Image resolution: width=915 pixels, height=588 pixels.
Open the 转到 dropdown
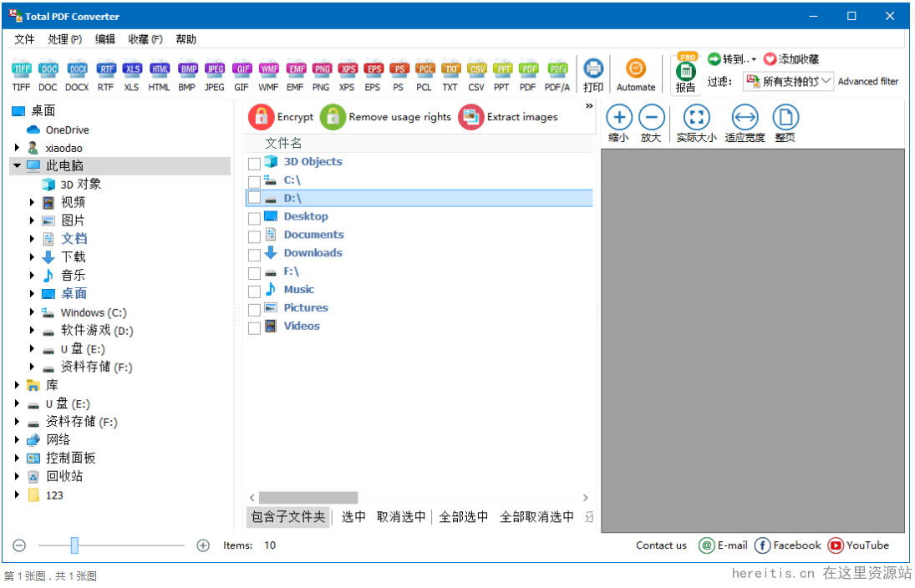pos(732,59)
